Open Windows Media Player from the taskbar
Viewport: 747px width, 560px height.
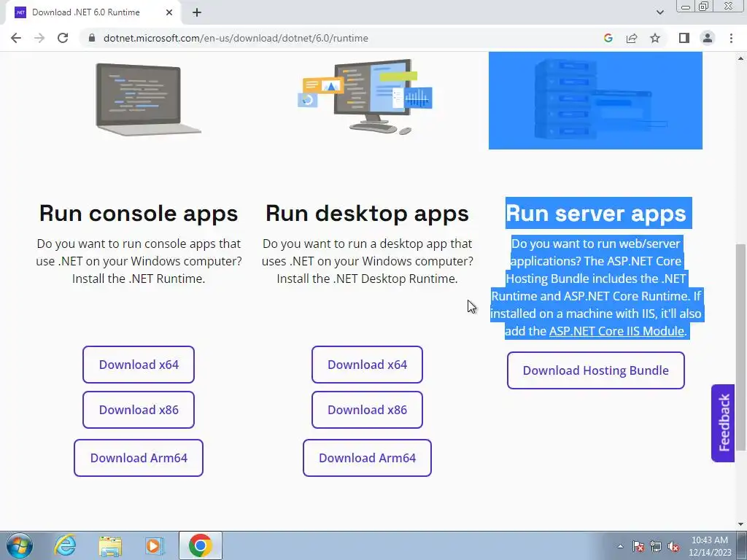click(x=155, y=545)
